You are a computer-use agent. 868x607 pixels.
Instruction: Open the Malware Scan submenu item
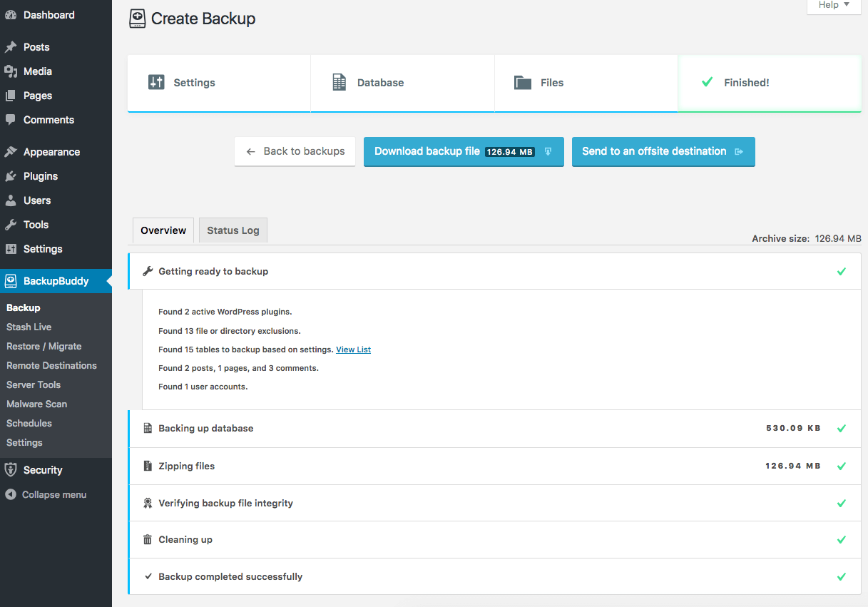[x=36, y=404]
